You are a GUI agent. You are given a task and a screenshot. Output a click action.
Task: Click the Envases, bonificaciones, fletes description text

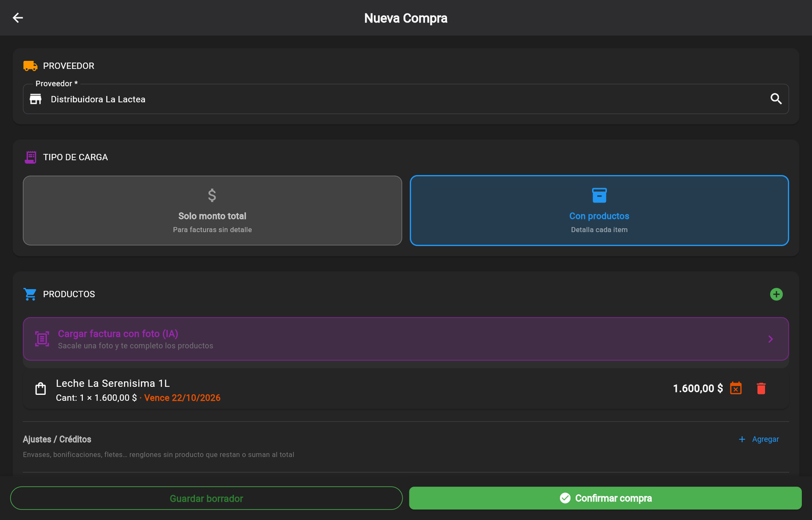pos(158,455)
